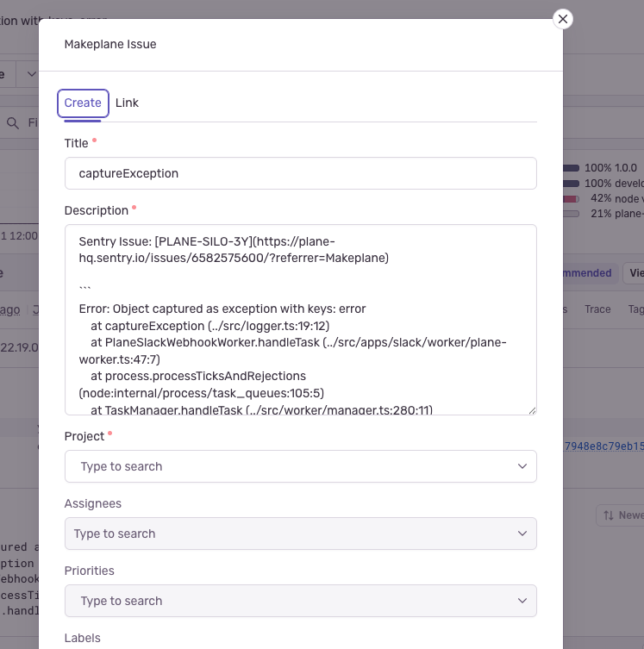The height and width of the screenshot is (649, 644).
Task: Expand the Priorities dropdown chevron
Action: pos(522,601)
